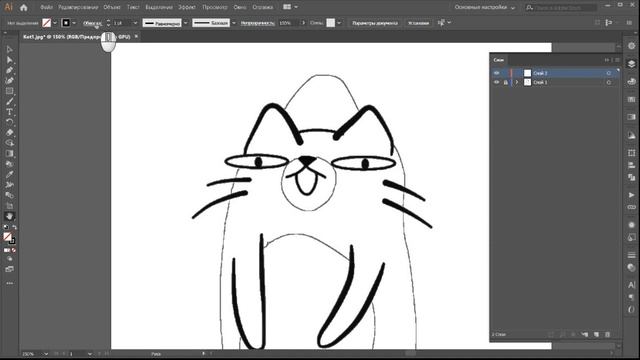Select the Eyedropper tool
The height and width of the screenshot is (360, 640).
(x=9, y=174)
